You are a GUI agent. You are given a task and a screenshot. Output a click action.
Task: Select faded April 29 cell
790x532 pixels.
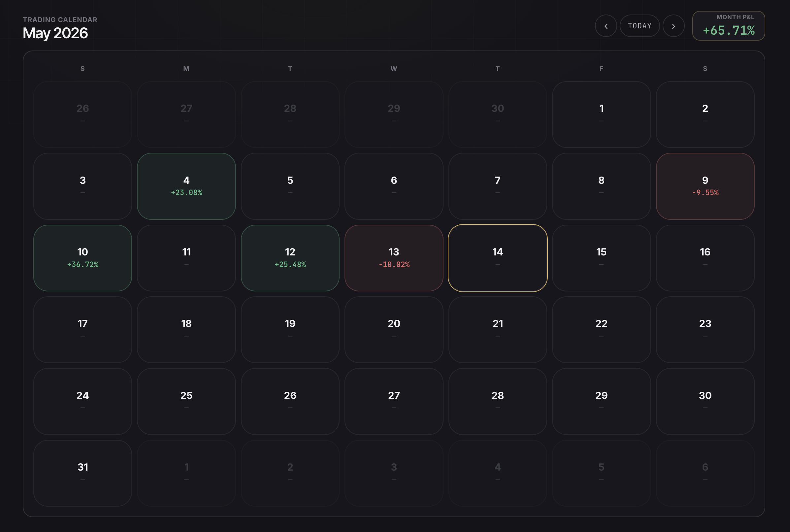point(394,114)
